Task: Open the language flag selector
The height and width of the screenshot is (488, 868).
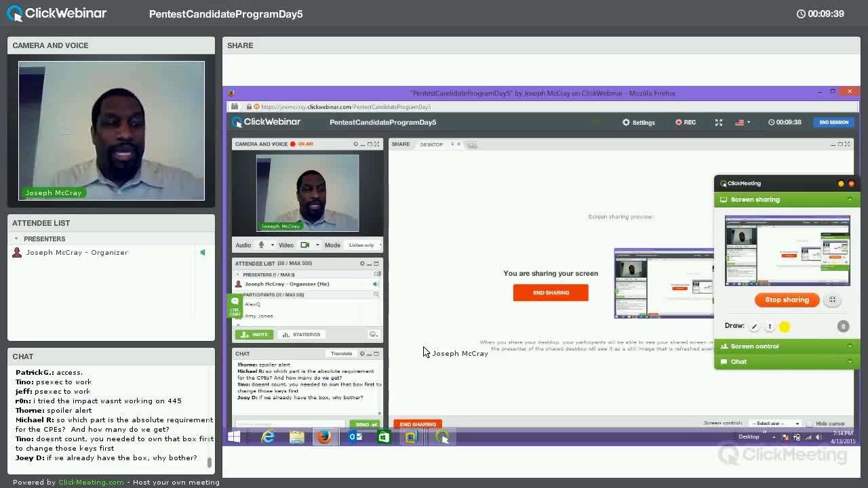Action: [x=743, y=122]
